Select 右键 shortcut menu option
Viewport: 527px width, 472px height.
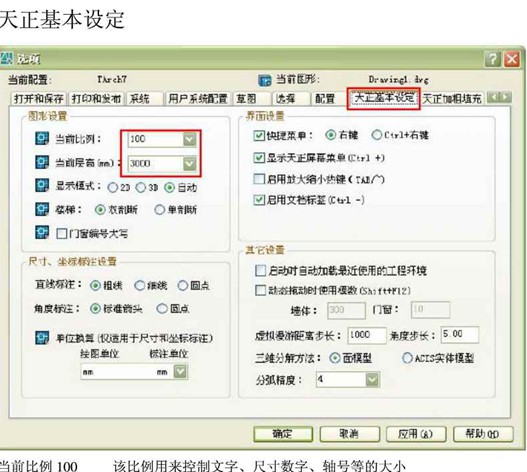[x=331, y=135]
